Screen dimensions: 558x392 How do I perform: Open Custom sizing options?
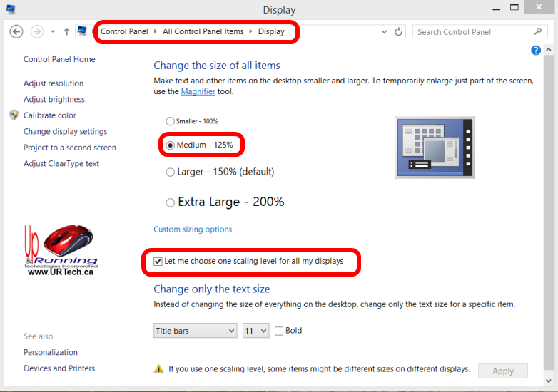point(193,229)
